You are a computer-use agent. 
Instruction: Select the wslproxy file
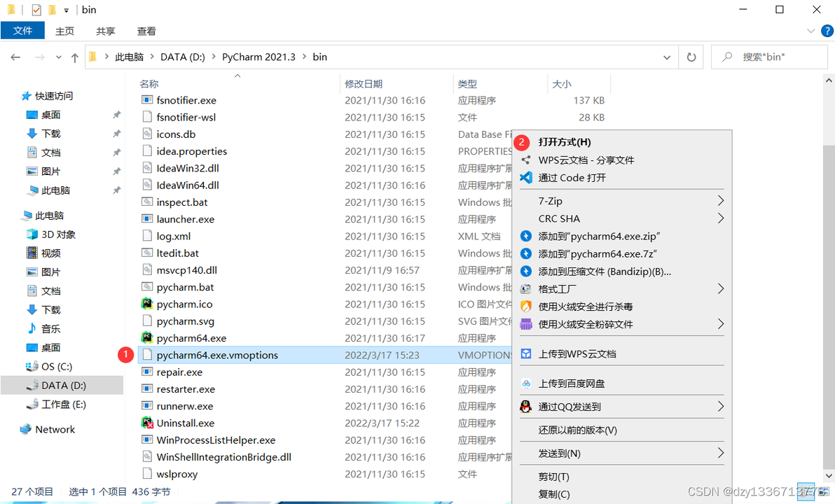click(x=177, y=474)
